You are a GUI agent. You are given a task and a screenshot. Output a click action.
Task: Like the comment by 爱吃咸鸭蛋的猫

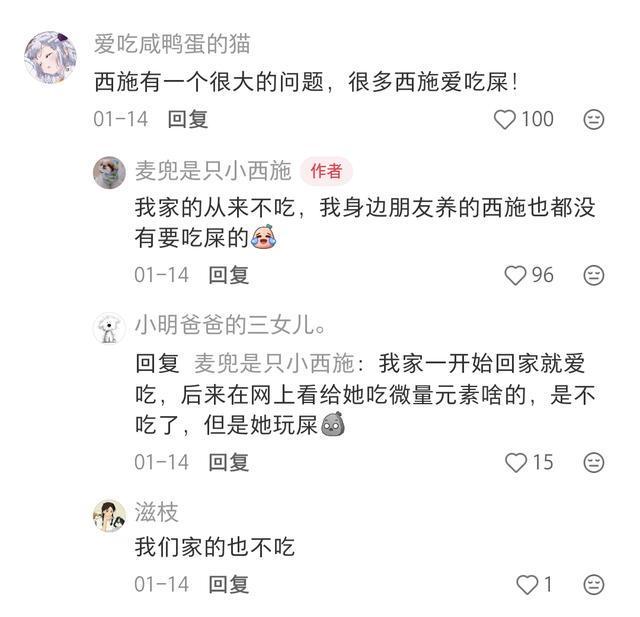coord(507,119)
